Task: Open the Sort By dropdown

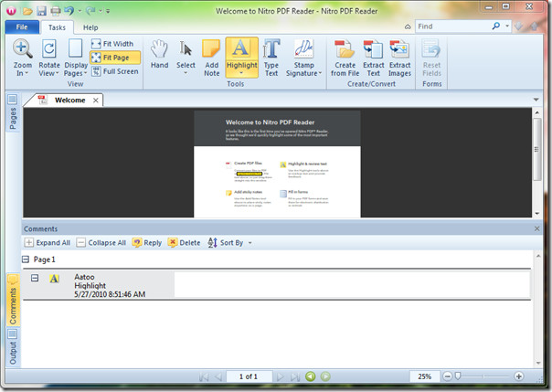Action: pyautogui.click(x=229, y=243)
